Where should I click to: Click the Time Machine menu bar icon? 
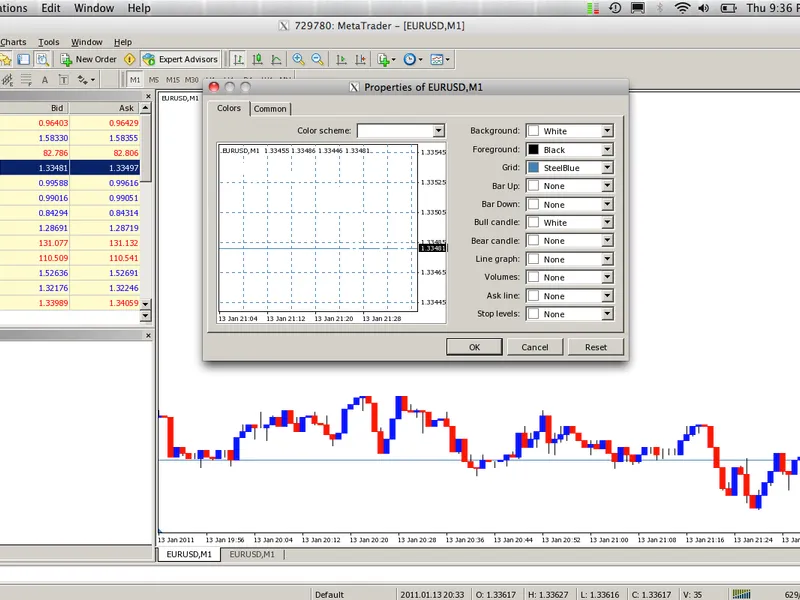(615, 8)
